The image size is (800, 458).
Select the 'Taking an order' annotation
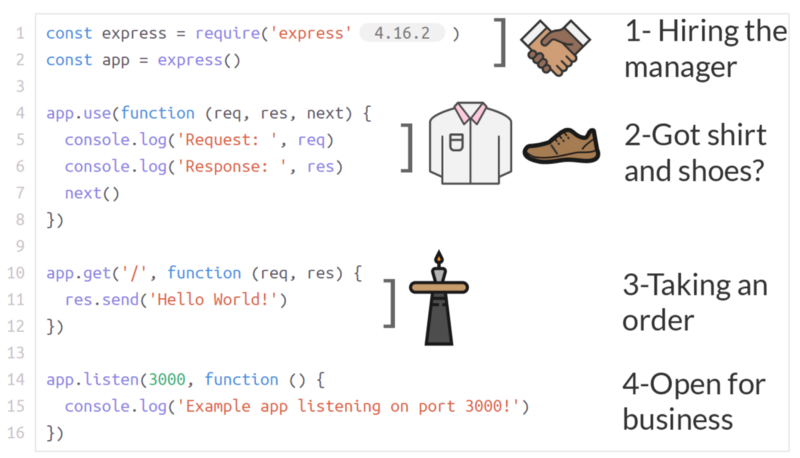694,304
